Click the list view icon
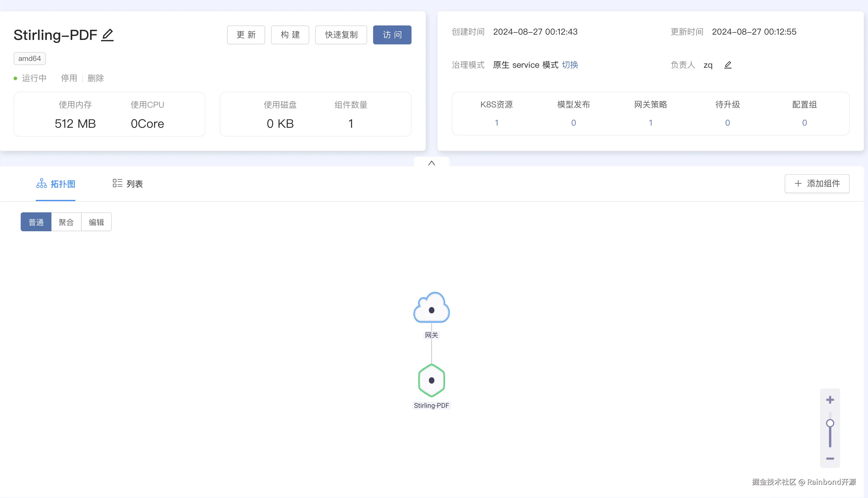The width and height of the screenshot is (868, 498). 117,183
